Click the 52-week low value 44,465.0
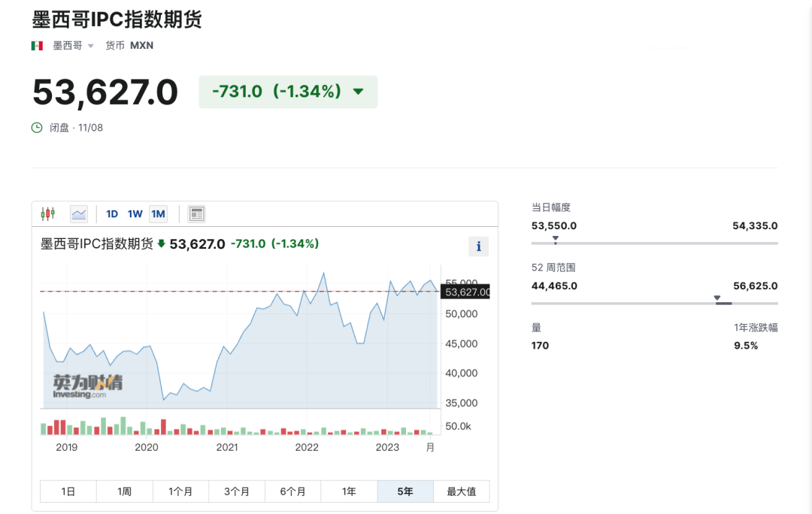 pyautogui.click(x=554, y=286)
